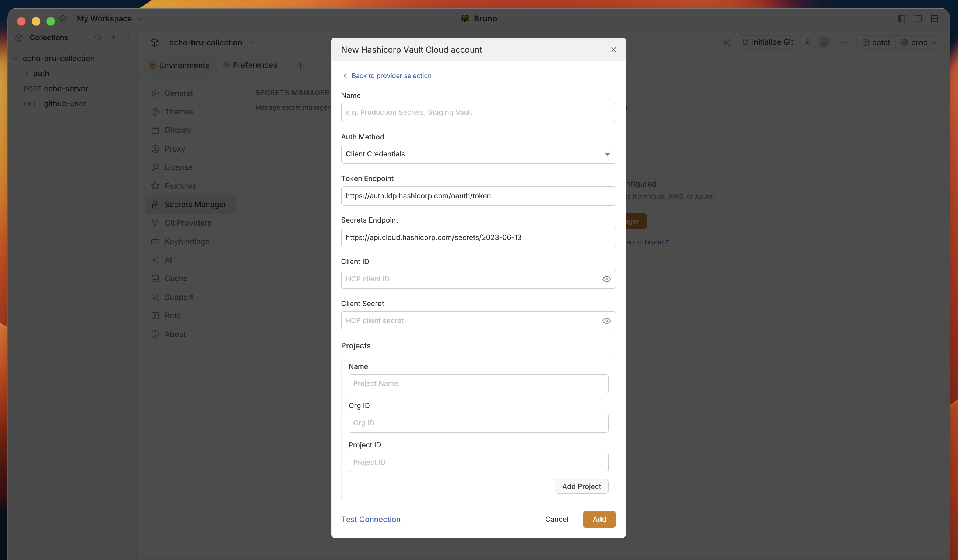Show the Client ID value with eye icon
The height and width of the screenshot is (560, 958).
tap(606, 279)
